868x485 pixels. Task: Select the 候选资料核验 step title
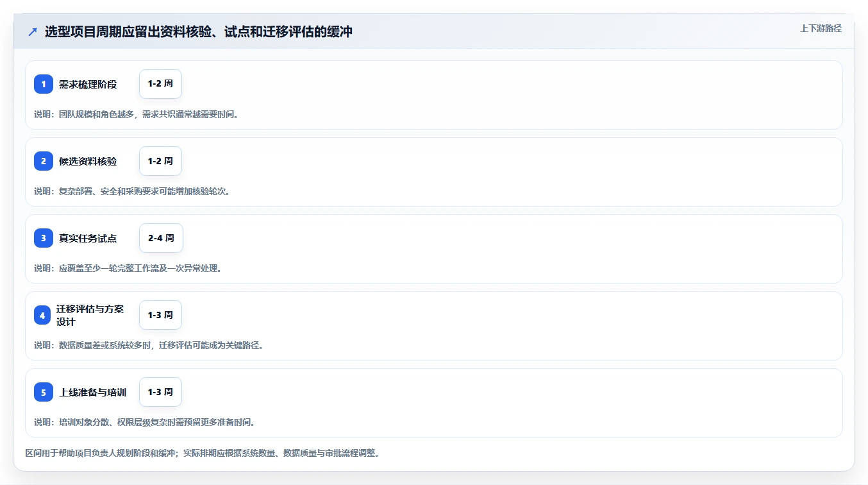pyautogui.click(x=88, y=161)
